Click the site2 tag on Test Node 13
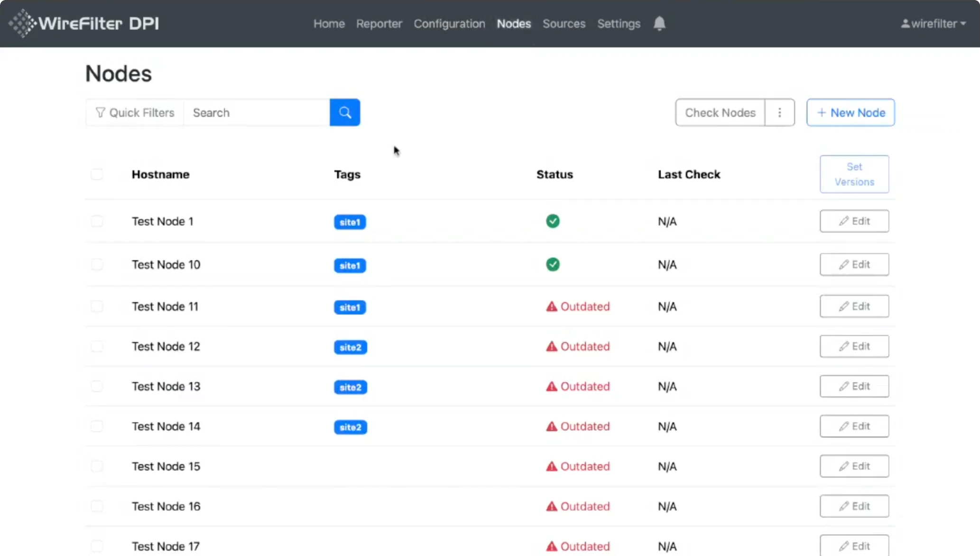Screen dimensions: 980x556 (350, 387)
